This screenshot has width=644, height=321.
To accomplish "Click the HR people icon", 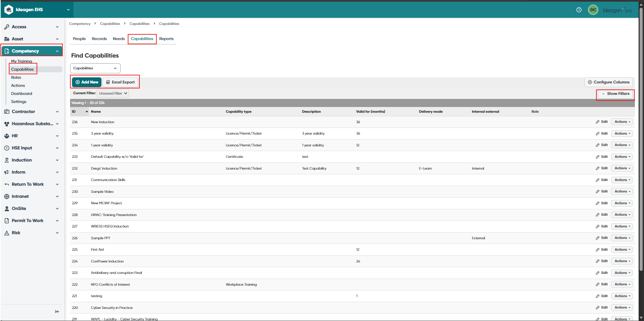I will (7, 136).
